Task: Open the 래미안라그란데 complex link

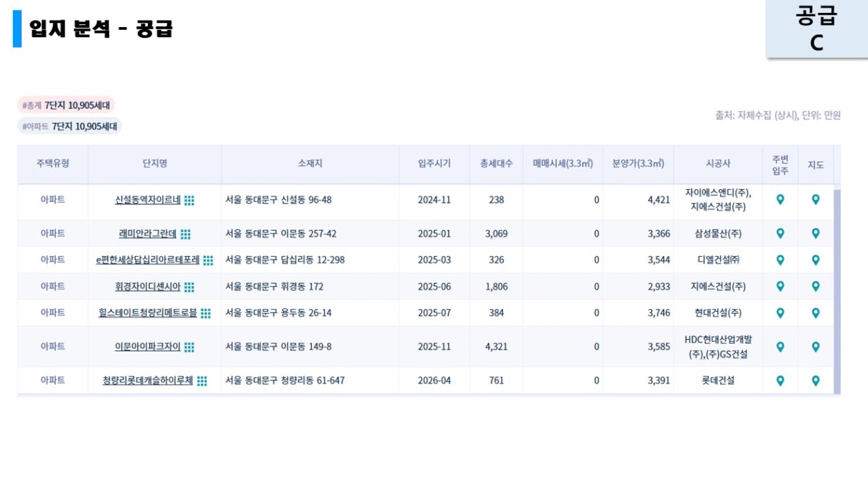Action: point(148,234)
